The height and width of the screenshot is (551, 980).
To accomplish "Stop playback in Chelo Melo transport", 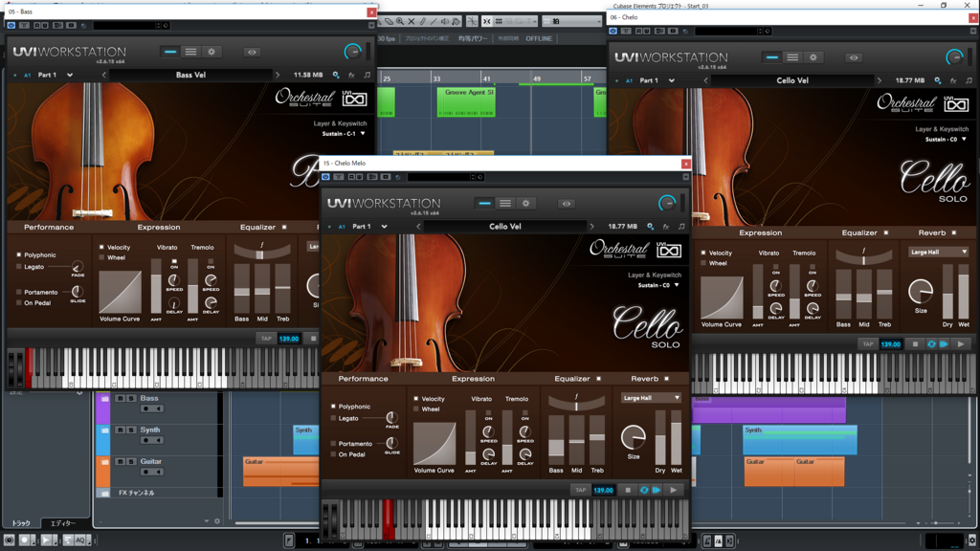I will tap(628, 491).
